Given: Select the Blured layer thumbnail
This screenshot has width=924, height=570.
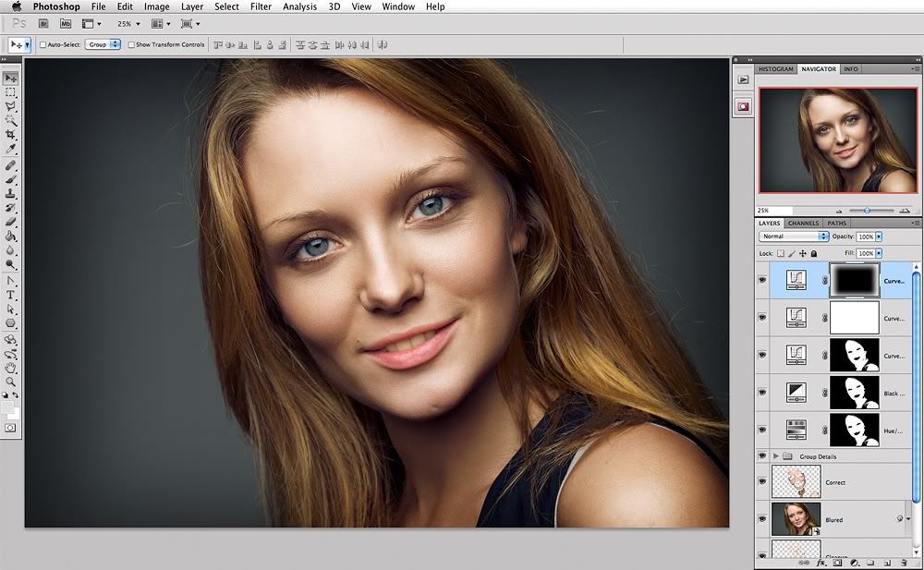Looking at the screenshot, I should tap(795, 519).
